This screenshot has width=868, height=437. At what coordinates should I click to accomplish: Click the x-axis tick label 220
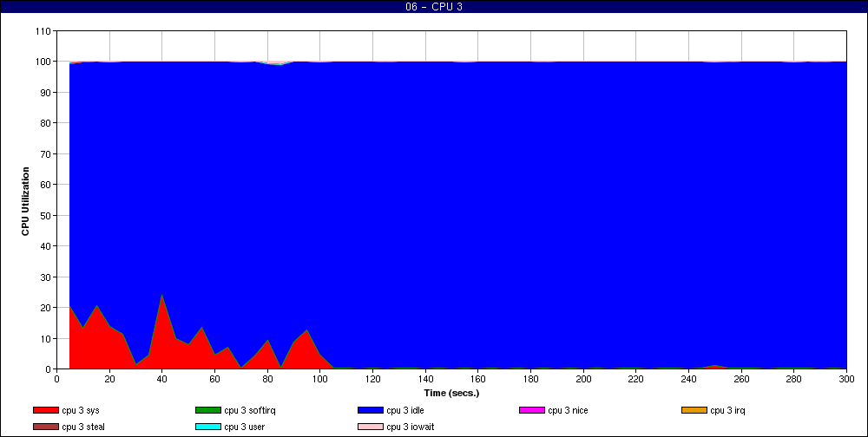[x=636, y=379]
